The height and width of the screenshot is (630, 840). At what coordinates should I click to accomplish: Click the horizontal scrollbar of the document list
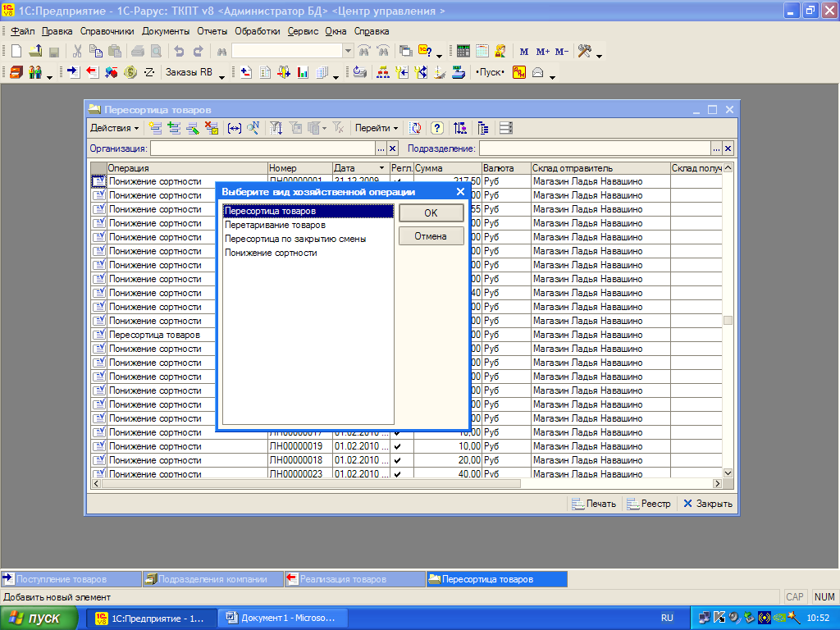click(x=311, y=484)
